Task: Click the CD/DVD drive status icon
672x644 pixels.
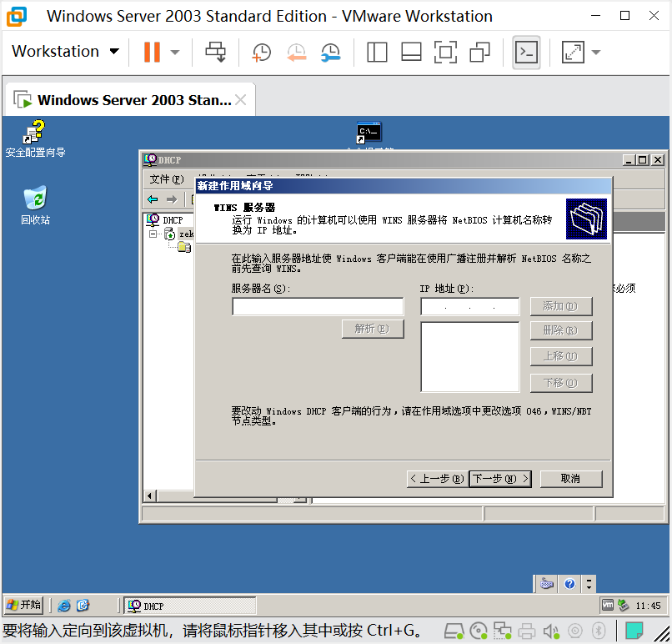Action: point(479,631)
